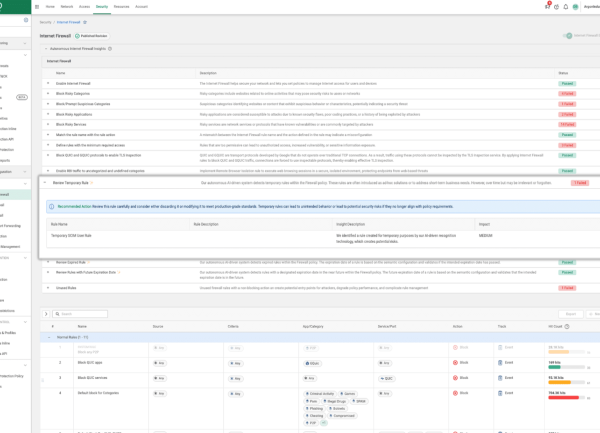Click the Illegal Drugs category chip
The width and height of the screenshot is (600, 433).
(x=334, y=401)
